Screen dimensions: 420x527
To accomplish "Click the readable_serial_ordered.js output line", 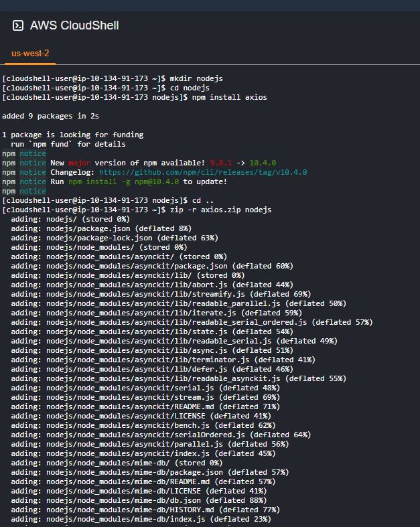I will pos(192,322).
